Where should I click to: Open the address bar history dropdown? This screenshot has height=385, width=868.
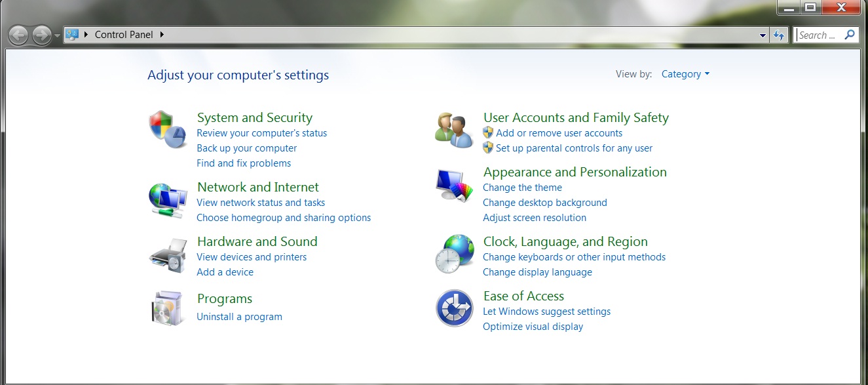[762, 35]
